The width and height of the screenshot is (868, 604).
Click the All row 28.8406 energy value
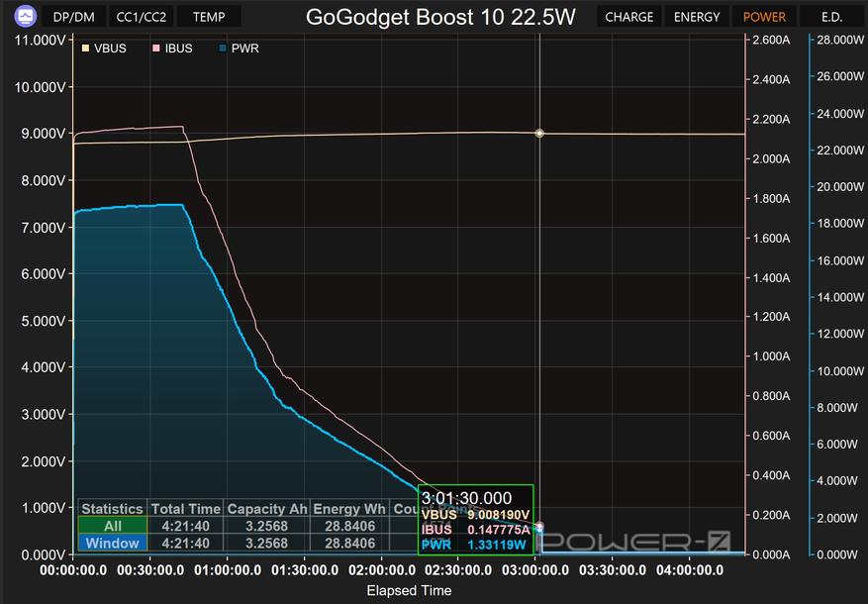349,526
